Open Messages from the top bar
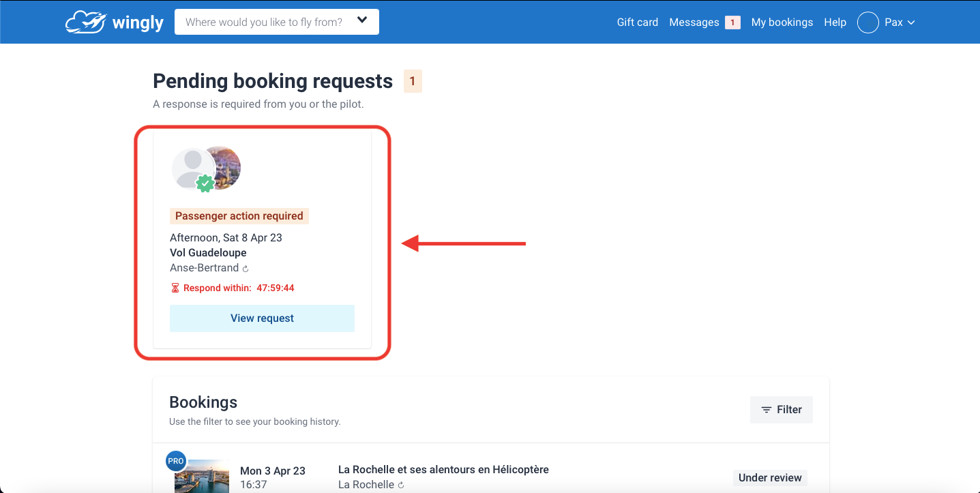Screen dimensions: 980x493 [x=694, y=23]
